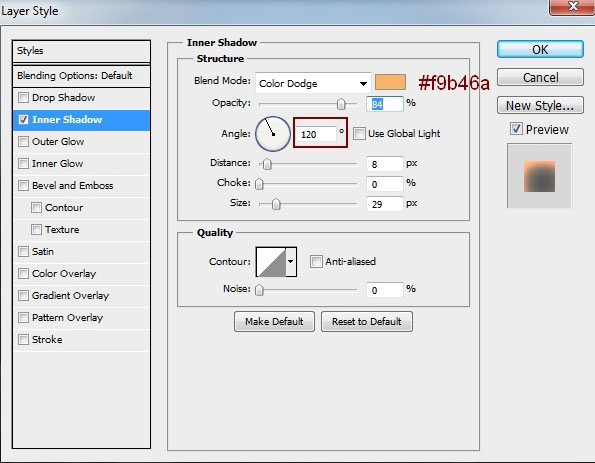
Task: Open the contour picker dropdown arrow
Action: tap(291, 261)
